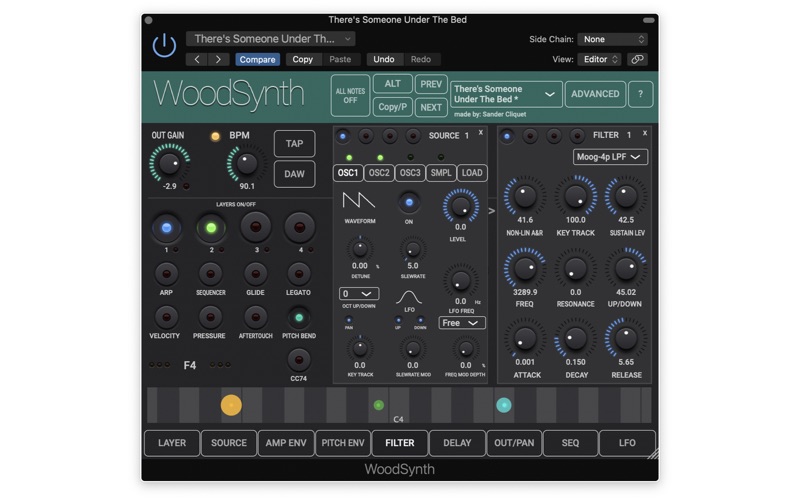Switch to the OSC2 tab
Viewport: 800px width, 500px height.
click(379, 173)
